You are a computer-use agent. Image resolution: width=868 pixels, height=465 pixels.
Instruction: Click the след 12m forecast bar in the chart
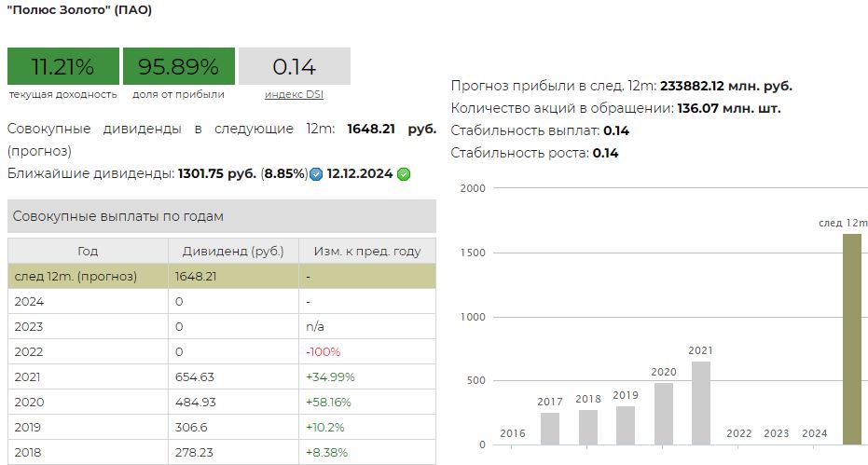[x=852, y=339]
